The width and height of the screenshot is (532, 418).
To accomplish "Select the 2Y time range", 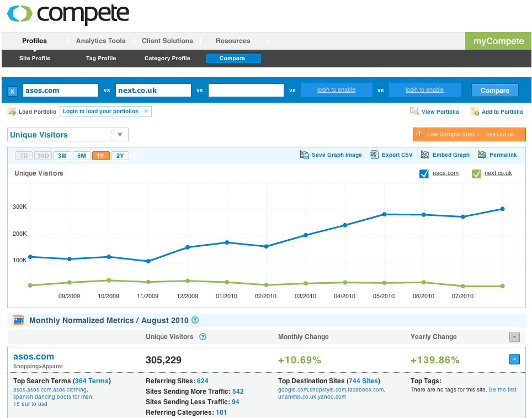I will 120,156.
